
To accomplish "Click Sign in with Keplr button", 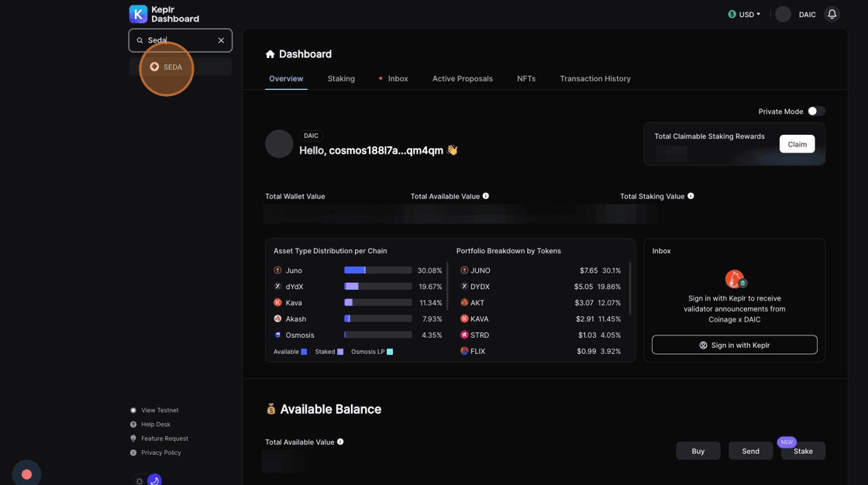I will tap(734, 345).
